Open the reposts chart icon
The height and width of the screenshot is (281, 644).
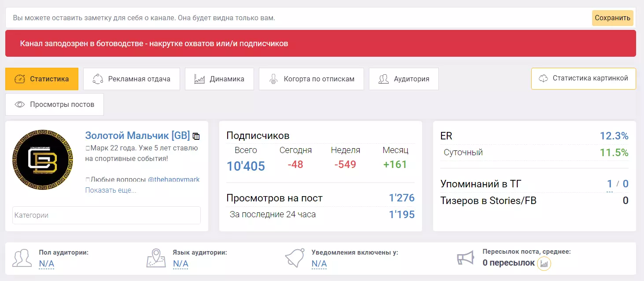click(x=544, y=263)
